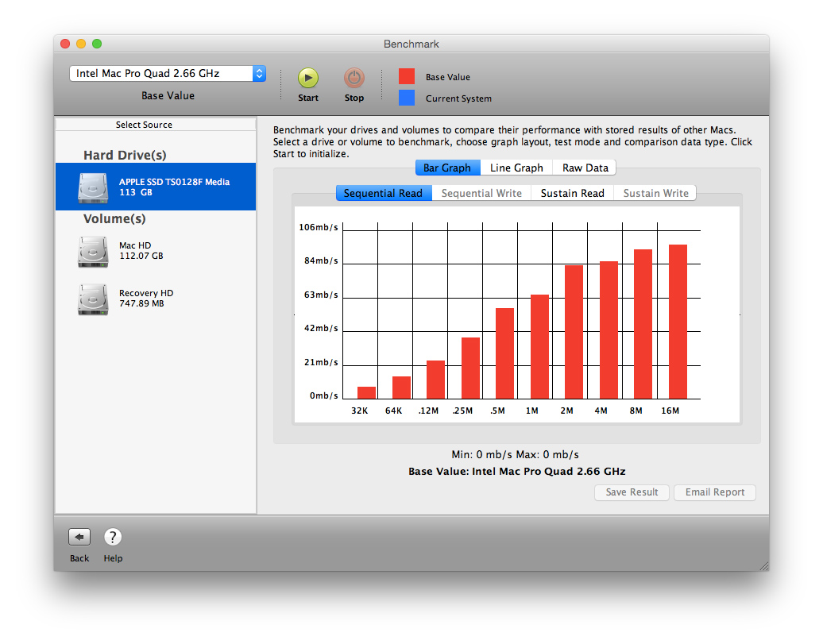Click the 16M red bar in the graph
Viewport: 823px width, 644px height.
(678, 322)
